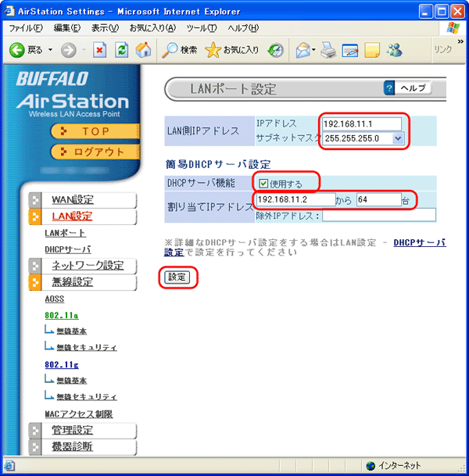The width and height of the screenshot is (469, 476).
Task: Expand the toolbar overflow chevron
Action: click(x=460, y=41)
